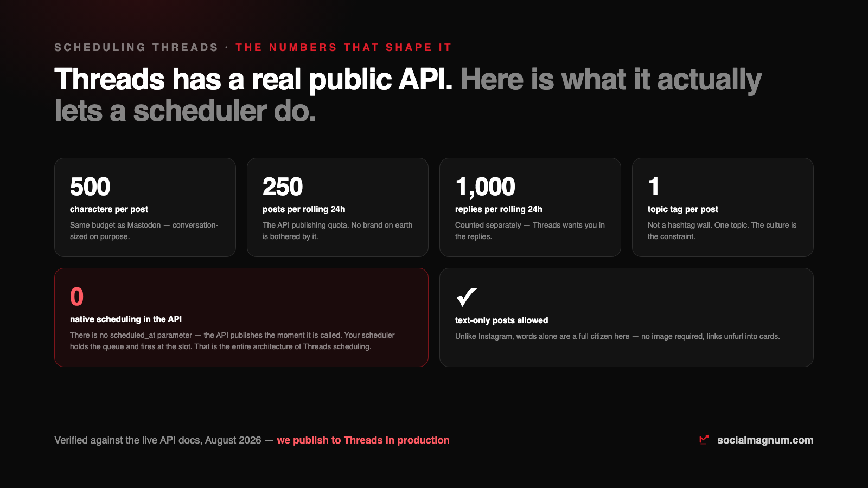Click 'replies per rolling 24h' label

coord(499,209)
